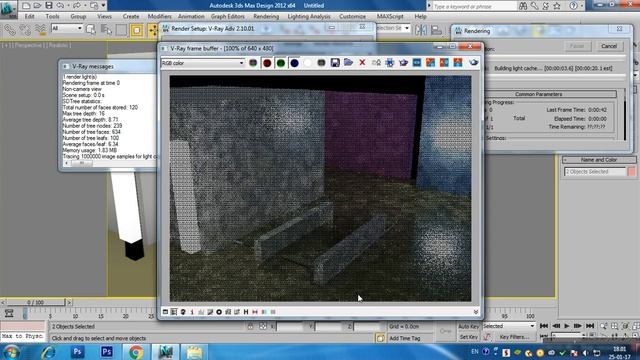Open the Create menu

click(x=131, y=16)
